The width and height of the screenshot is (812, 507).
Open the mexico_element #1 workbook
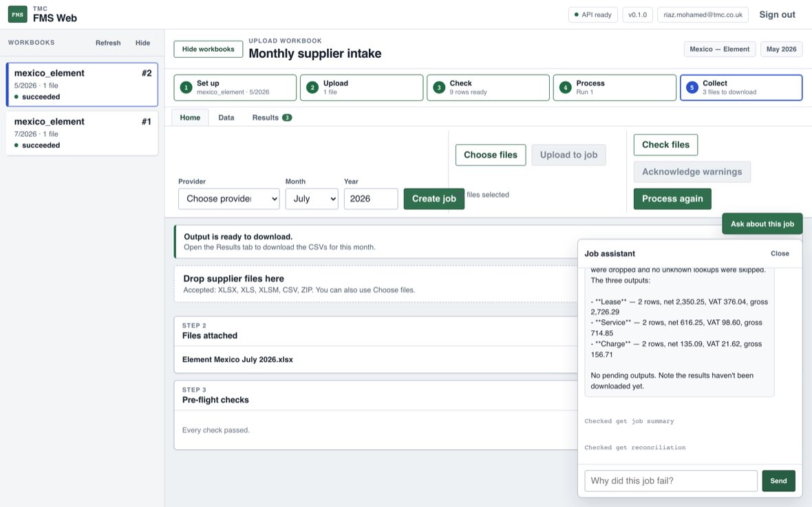tap(82, 133)
